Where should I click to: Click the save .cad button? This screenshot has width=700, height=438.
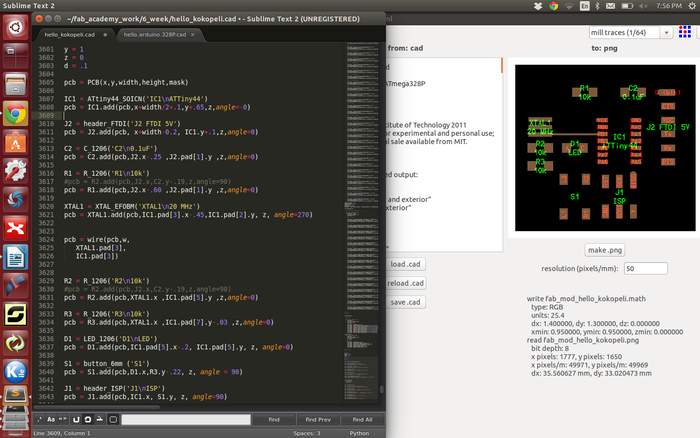pos(405,302)
